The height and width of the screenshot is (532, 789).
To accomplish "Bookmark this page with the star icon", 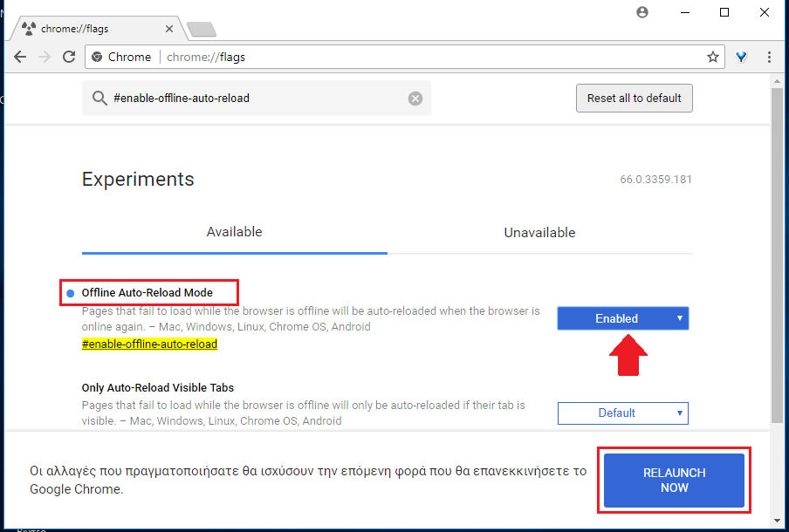I will coord(712,57).
